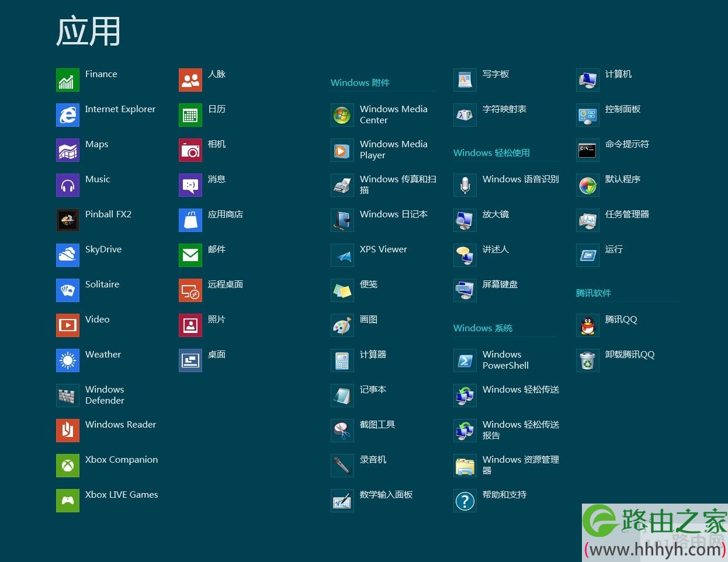Open the Video app icon

tap(68, 325)
